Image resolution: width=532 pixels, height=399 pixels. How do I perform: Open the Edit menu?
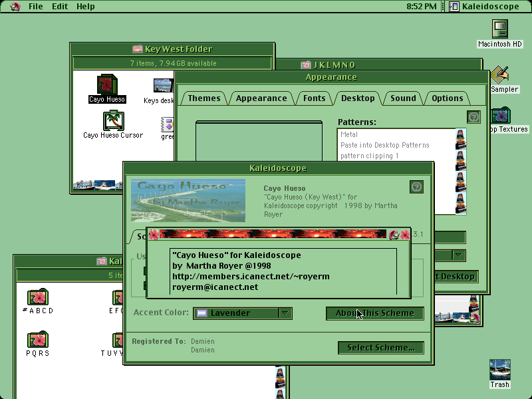[x=60, y=7]
